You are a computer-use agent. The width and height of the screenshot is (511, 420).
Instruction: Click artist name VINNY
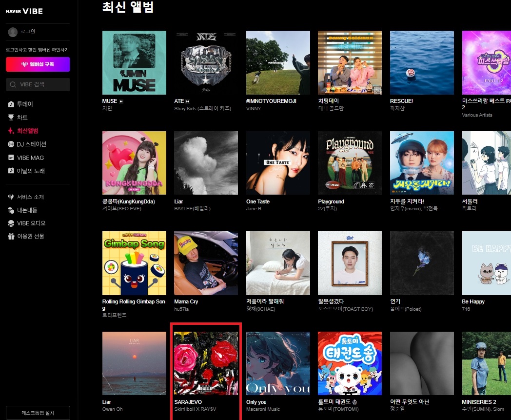[x=254, y=109]
